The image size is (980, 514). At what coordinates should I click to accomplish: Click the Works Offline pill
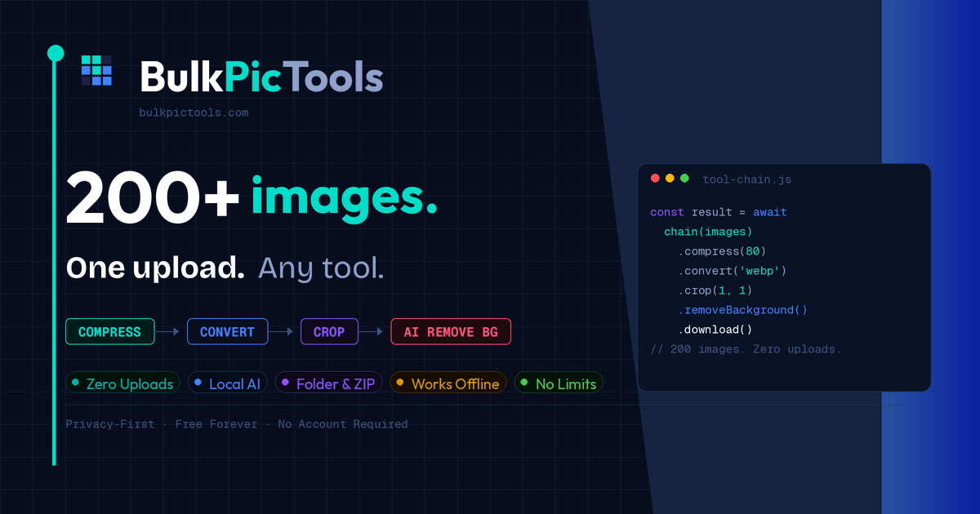448,383
